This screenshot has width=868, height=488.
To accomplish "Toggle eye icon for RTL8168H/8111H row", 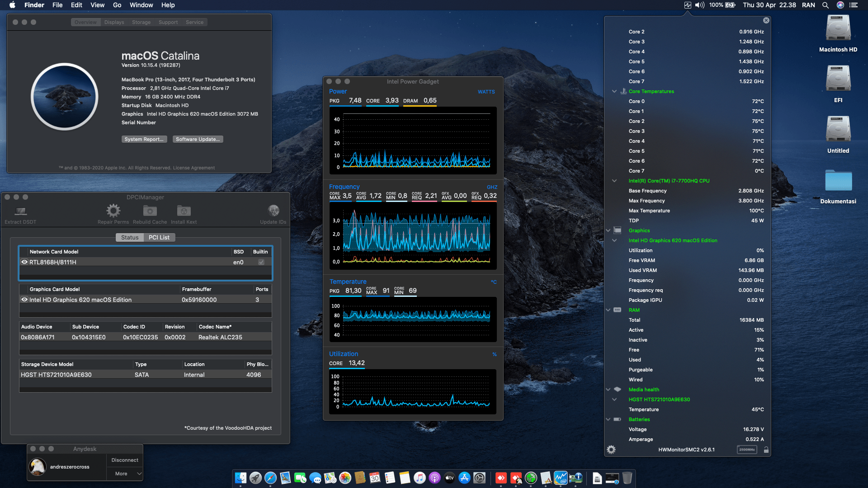I will point(24,262).
